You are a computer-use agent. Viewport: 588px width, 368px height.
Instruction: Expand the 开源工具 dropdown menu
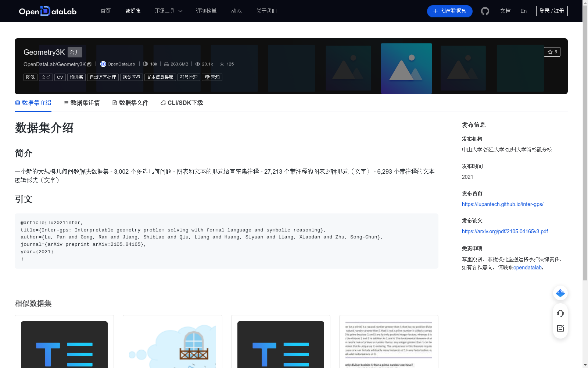168,11
